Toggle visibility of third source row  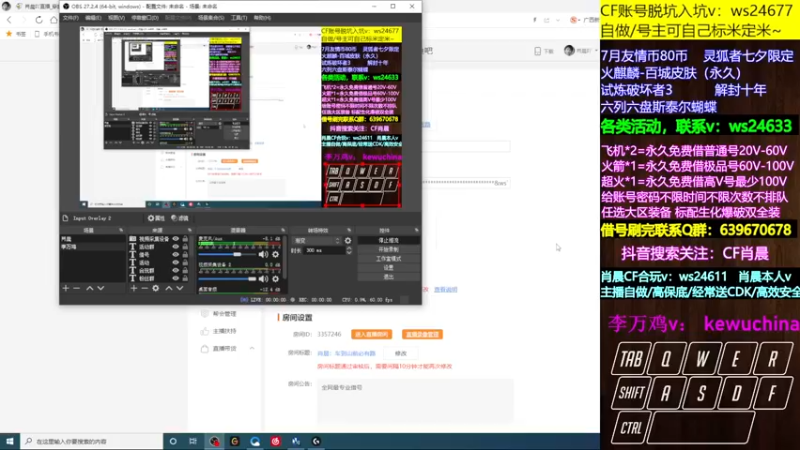click(176, 255)
